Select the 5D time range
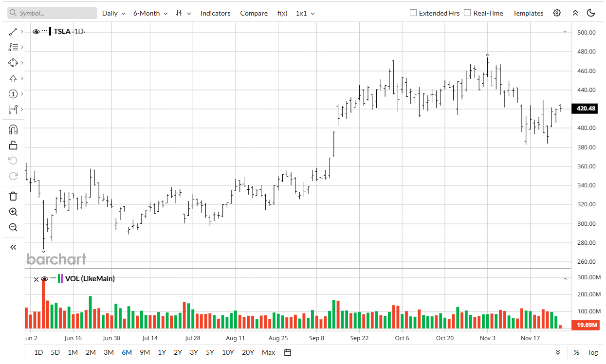The width and height of the screenshot is (606, 364). 55,352
